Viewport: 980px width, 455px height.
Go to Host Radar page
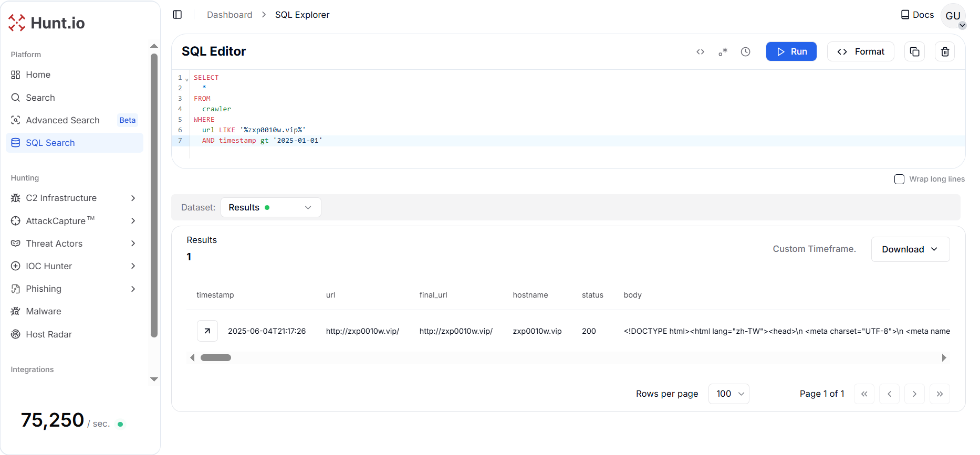(49, 334)
